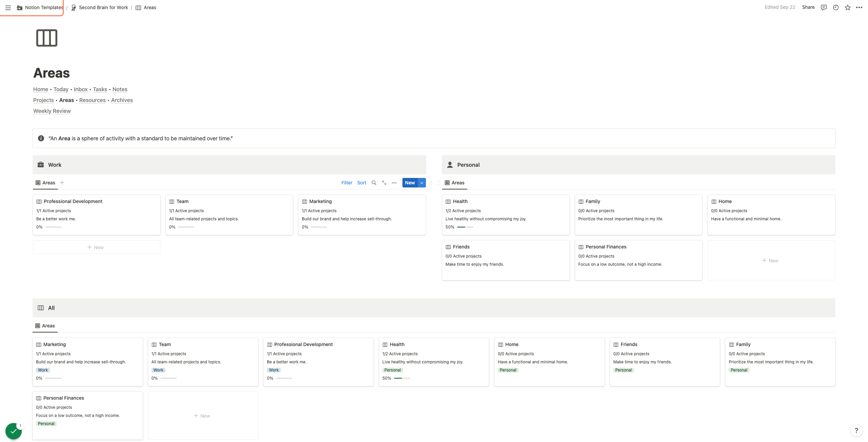Open the sidebar hamburger menu

(8, 7)
